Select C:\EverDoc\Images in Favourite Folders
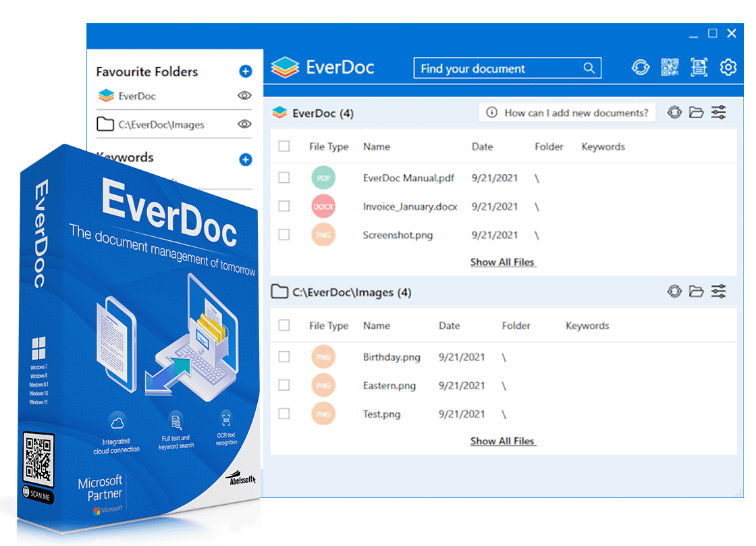Viewport: 756px width, 546px height. click(x=161, y=124)
